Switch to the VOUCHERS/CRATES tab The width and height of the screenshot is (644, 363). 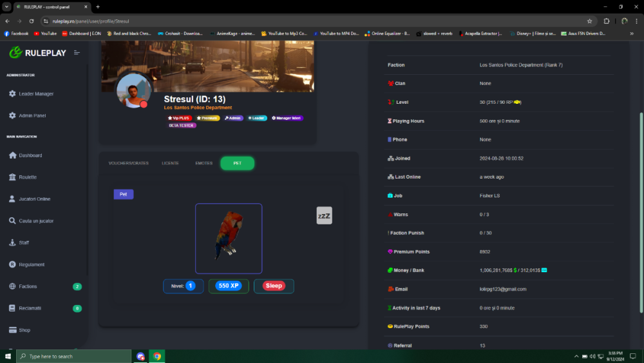[x=128, y=163]
